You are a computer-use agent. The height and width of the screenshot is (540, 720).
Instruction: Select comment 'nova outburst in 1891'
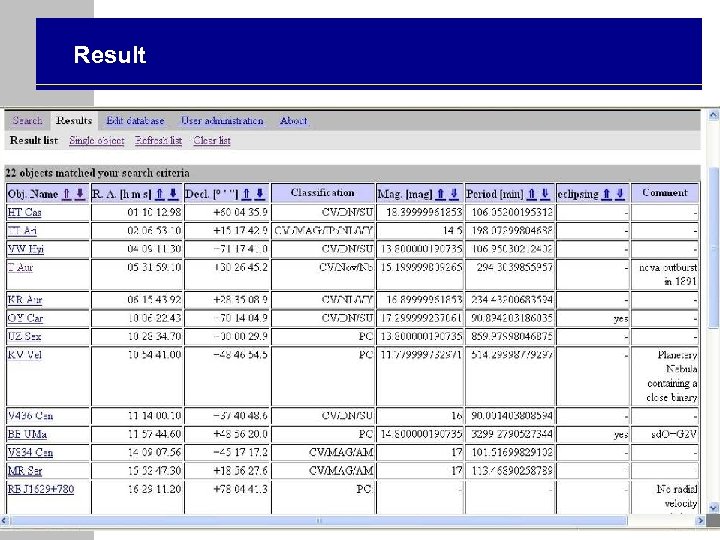(x=668, y=274)
